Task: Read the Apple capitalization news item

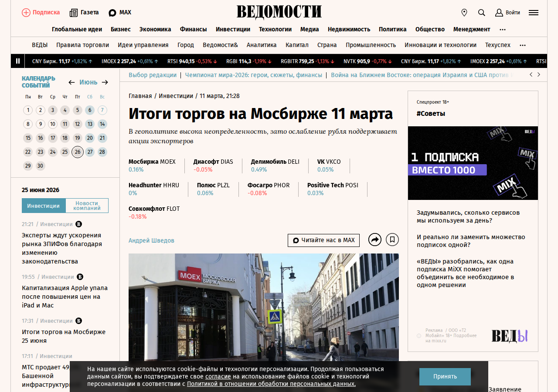Action: [x=65, y=297]
